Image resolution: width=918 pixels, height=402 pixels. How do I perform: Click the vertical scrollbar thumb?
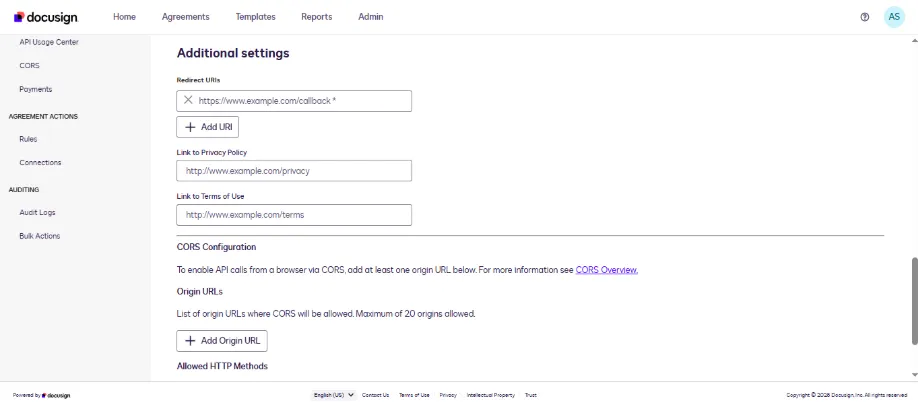914,301
